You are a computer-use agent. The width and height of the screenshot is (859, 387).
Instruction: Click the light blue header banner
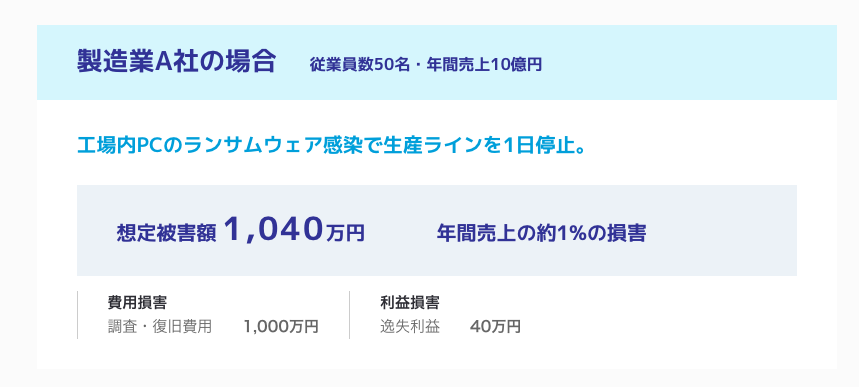[x=437, y=62]
